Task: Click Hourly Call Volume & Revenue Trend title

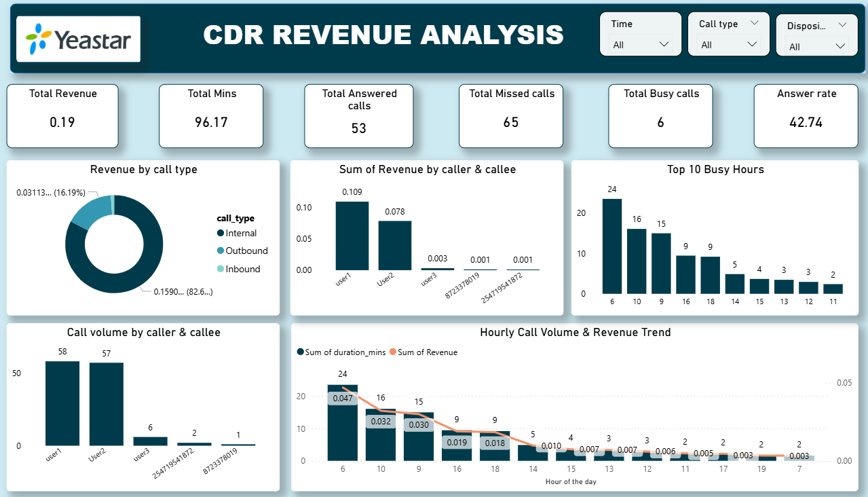Action: 575,333
